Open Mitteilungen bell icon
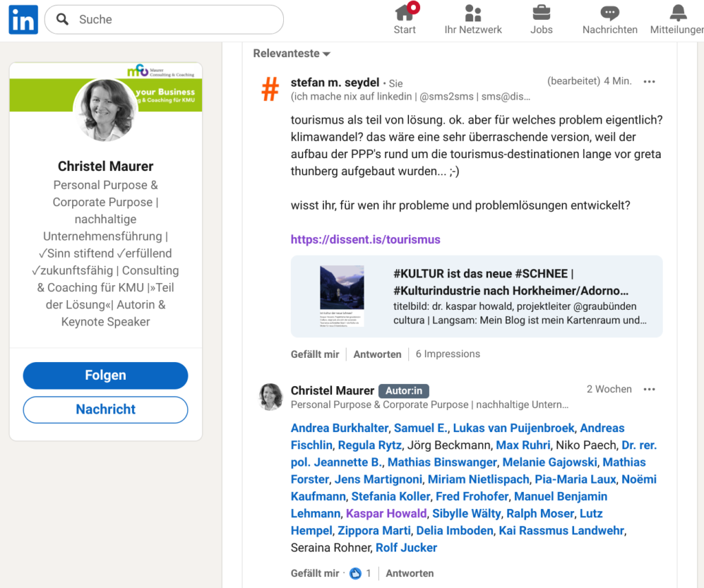 [x=678, y=13]
